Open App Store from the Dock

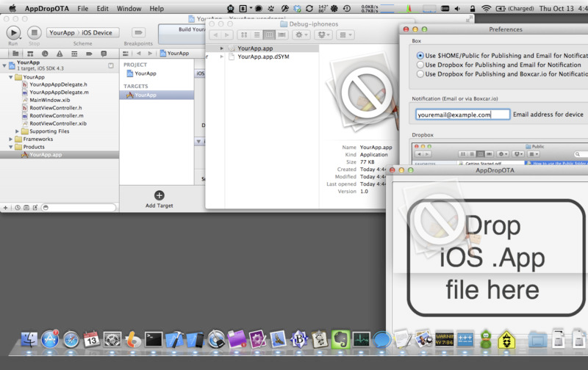50,340
